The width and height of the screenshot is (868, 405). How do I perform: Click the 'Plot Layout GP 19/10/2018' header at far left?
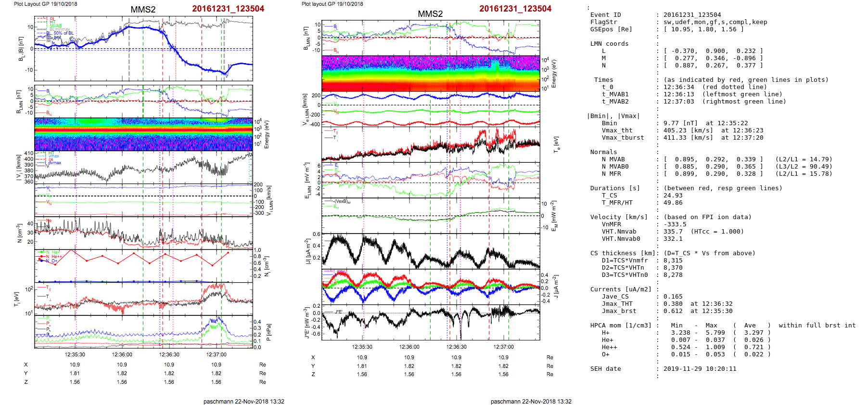pyautogui.click(x=45, y=4)
